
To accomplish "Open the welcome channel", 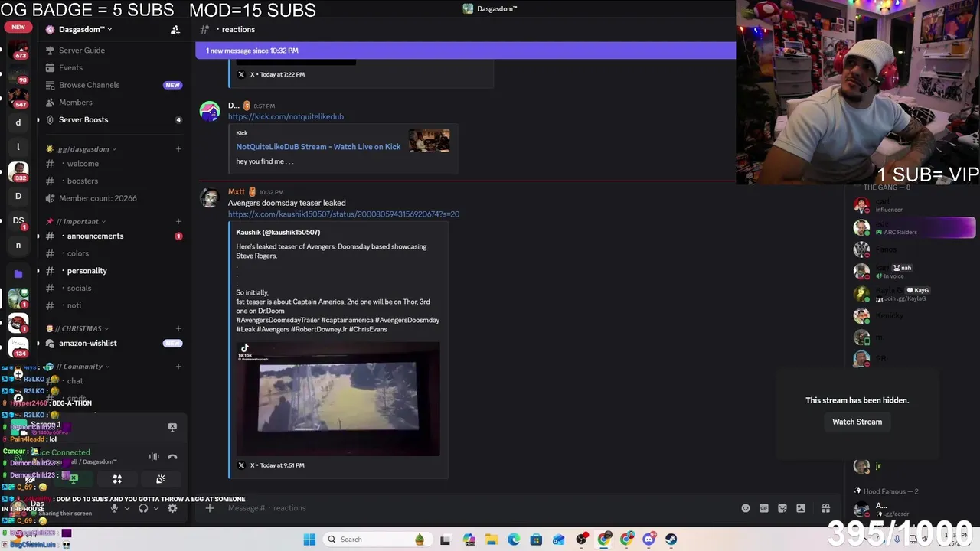I will [x=83, y=164].
